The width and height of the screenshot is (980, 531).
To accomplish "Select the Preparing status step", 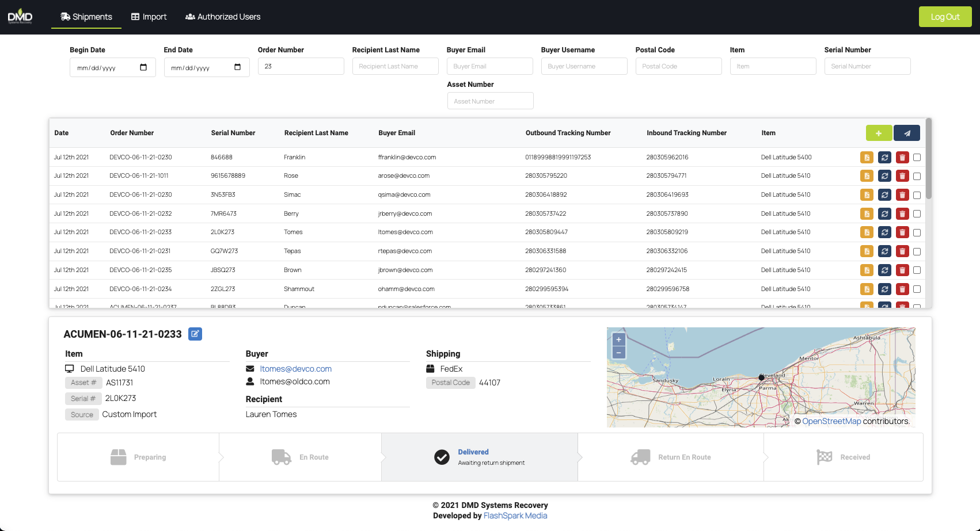I will (x=138, y=457).
